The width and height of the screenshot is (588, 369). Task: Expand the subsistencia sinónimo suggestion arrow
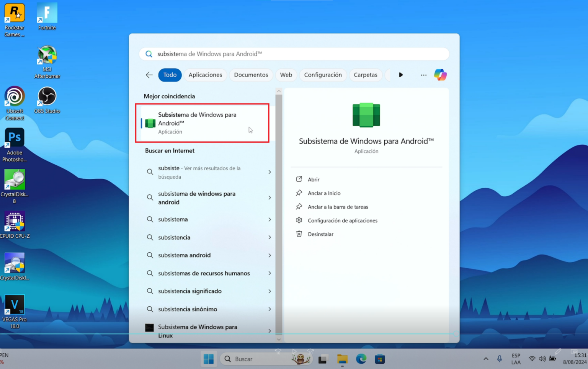[270, 309]
